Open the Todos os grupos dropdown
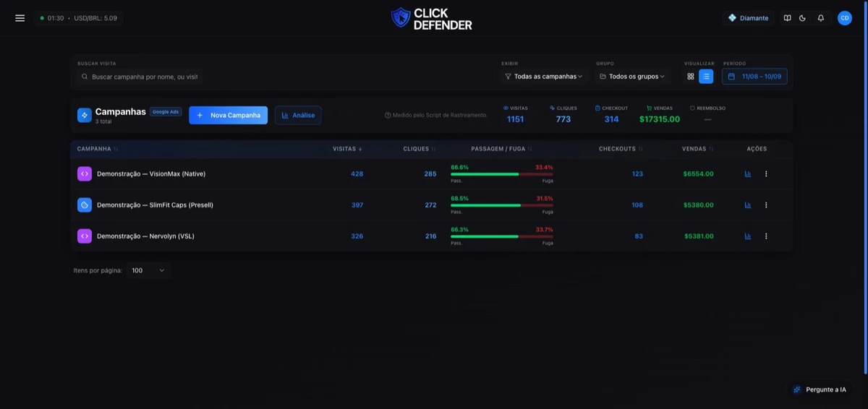 (632, 77)
